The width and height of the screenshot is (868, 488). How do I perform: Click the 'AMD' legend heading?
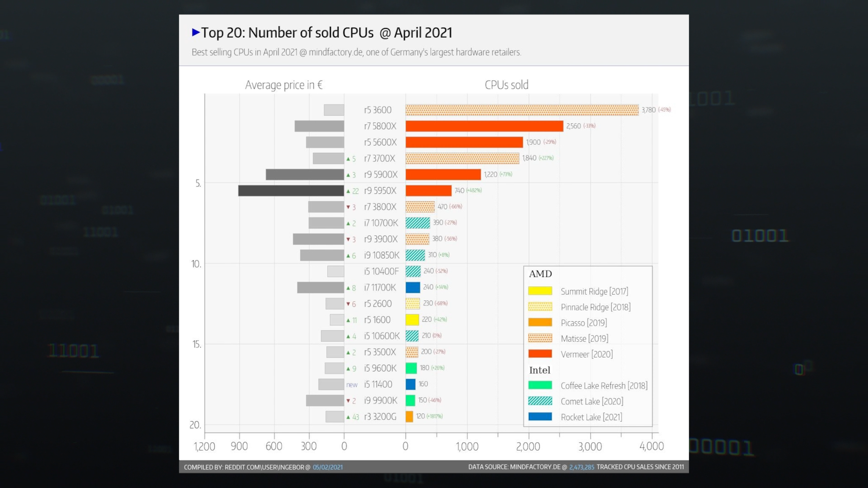540,274
